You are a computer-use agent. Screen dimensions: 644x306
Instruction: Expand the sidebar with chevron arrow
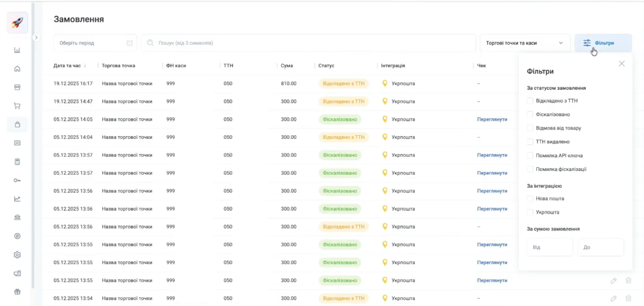coord(36,38)
